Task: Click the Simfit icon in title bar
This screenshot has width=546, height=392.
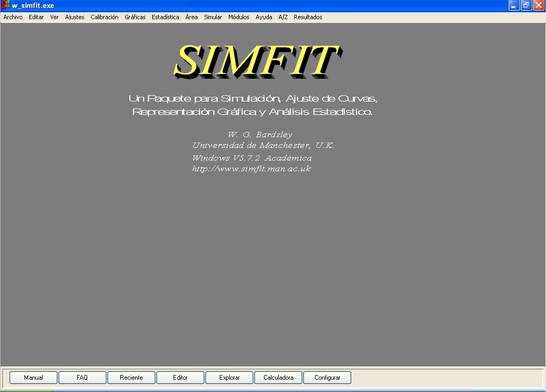Action: pos(5,5)
